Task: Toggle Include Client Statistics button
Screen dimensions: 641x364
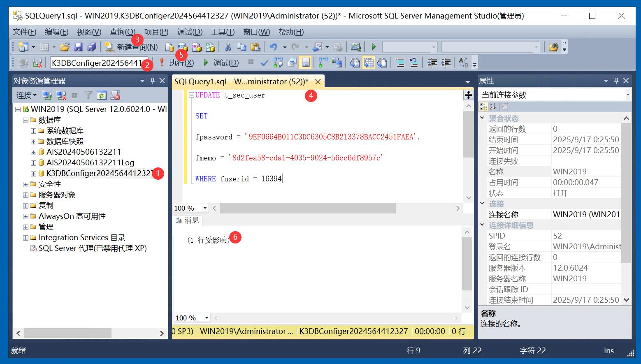Action: pyautogui.click(x=337, y=63)
